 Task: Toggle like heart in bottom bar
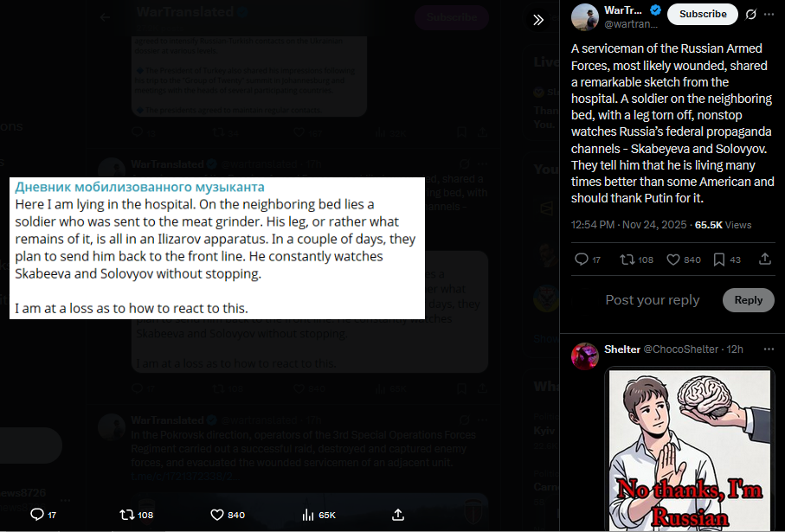[228, 515]
